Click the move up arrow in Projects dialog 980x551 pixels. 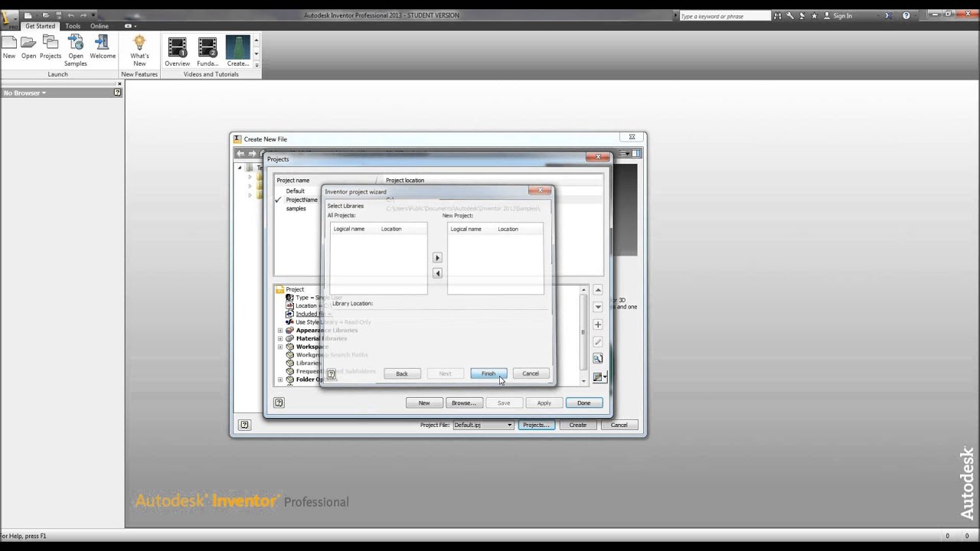coord(598,290)
